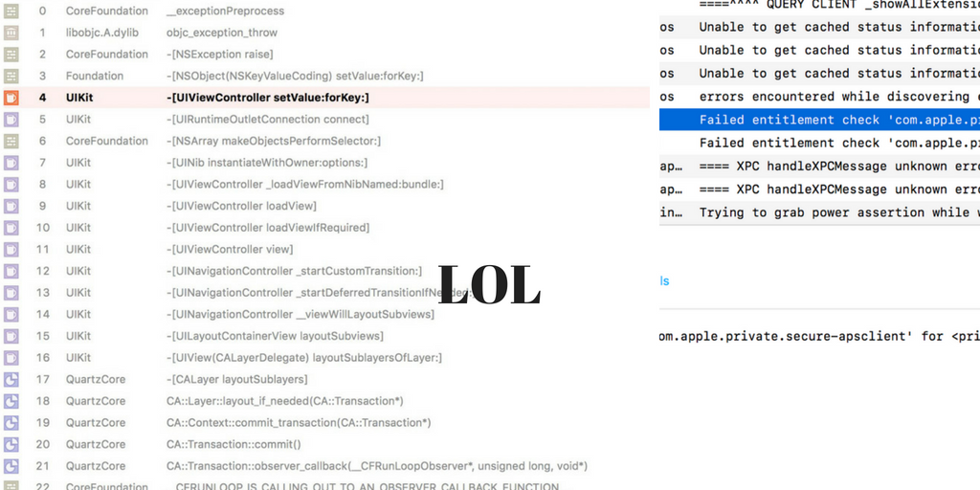Image resolution: width=980 pixels, height=490 pixels.
Task: Select UILayoutContainerView layoutSubviews frame
Action: click(x=275, y=336)
